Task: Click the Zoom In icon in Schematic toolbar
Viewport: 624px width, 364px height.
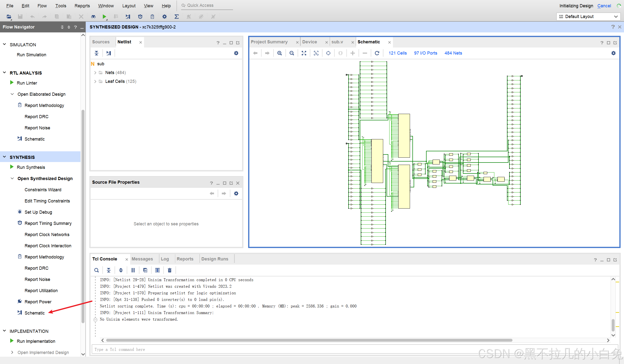Action: click(x=279, y=53)
